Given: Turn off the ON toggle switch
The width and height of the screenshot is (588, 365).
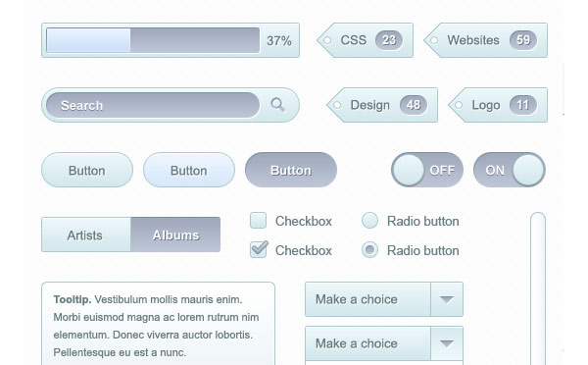Looking at the screenshot, I should tap(510, 170).
